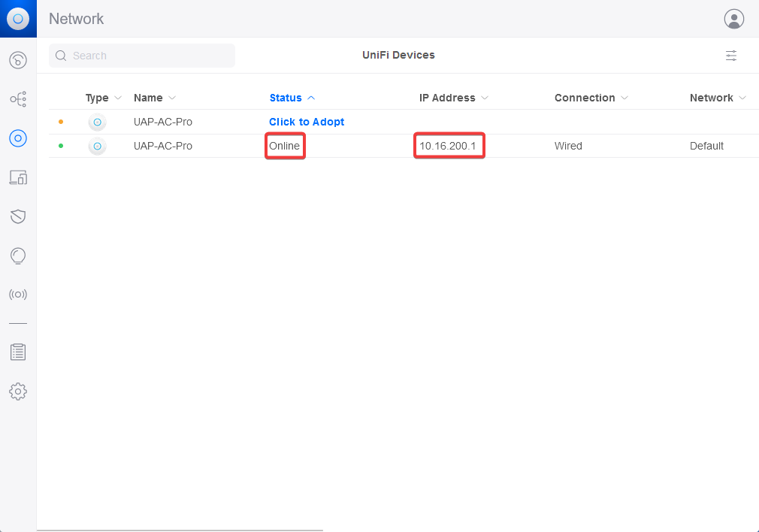Open the System Log list icon
This screenshot has height=532, width=759.
[18, 352]
